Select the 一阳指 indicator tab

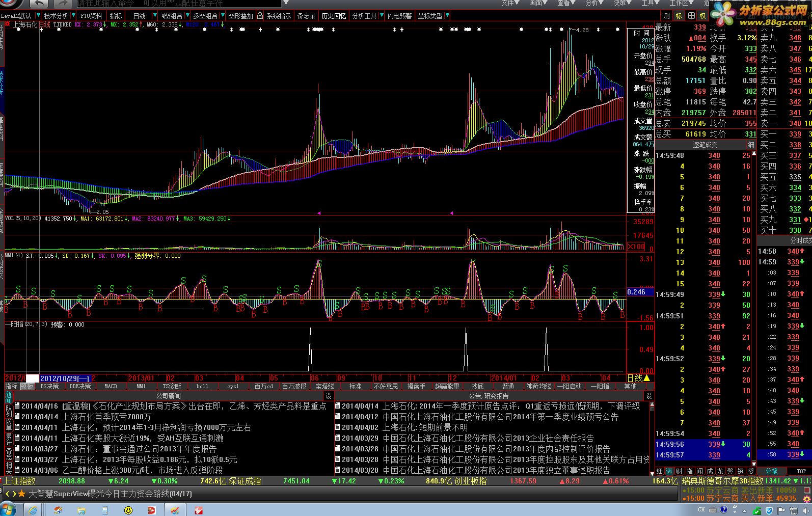click(600, 386)
